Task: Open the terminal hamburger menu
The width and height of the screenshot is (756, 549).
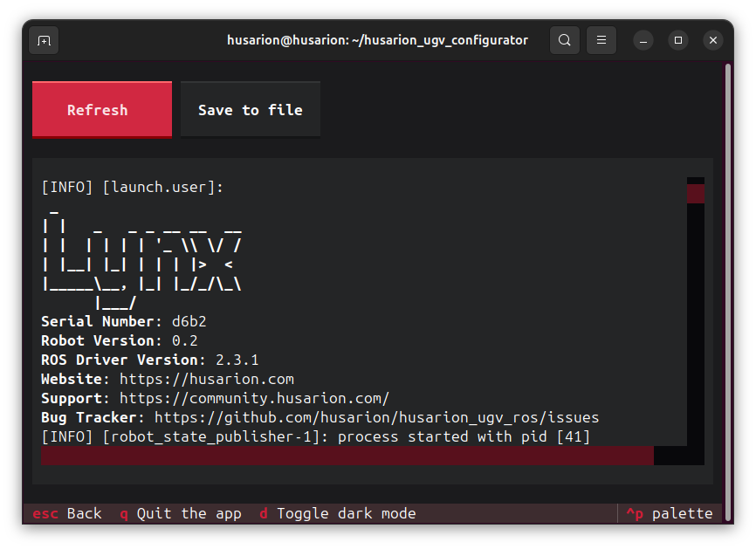Action: pyautogui.click(x=601, y=40)
